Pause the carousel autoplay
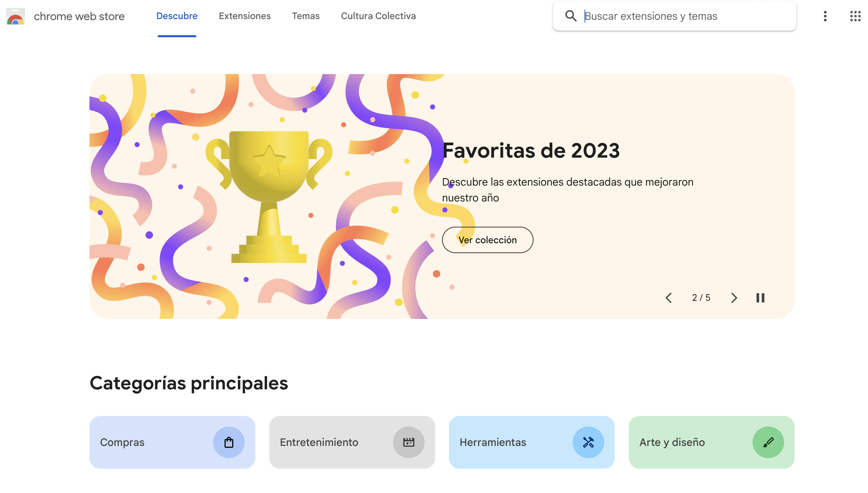 760,298
